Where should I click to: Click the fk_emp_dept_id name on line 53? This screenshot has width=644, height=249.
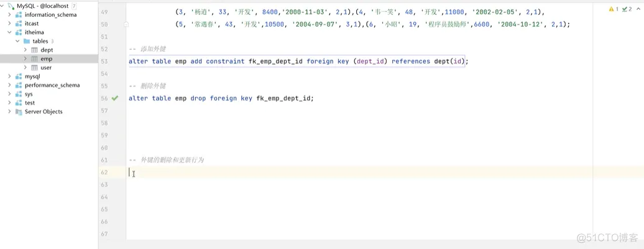point(275,62)
